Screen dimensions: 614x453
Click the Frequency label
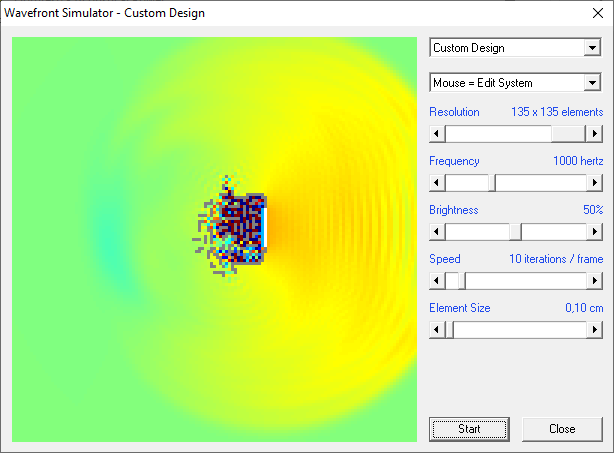454,161
